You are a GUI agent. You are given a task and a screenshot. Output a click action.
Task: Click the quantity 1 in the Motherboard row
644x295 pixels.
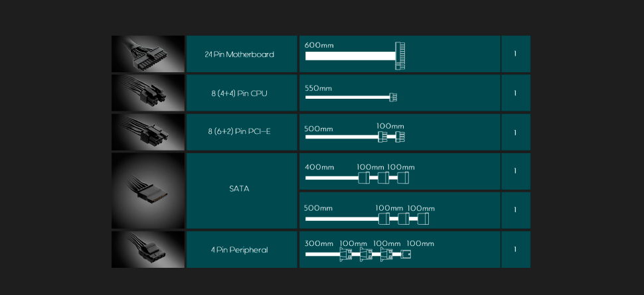click(515, 54)
